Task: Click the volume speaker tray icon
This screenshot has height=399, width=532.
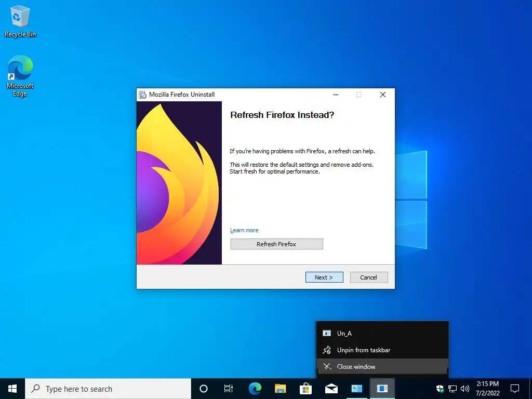Action: tap(465, 389)
